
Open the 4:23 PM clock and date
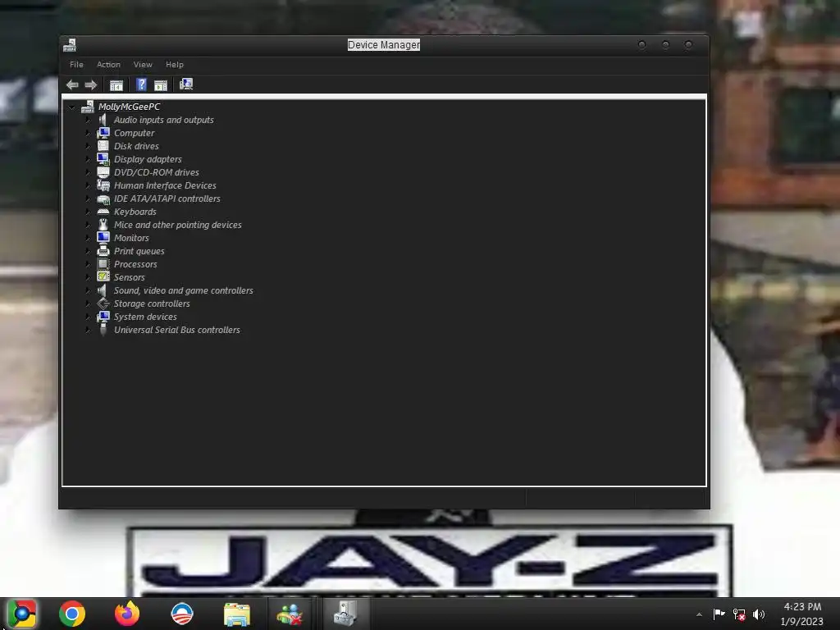pos(802,614)
